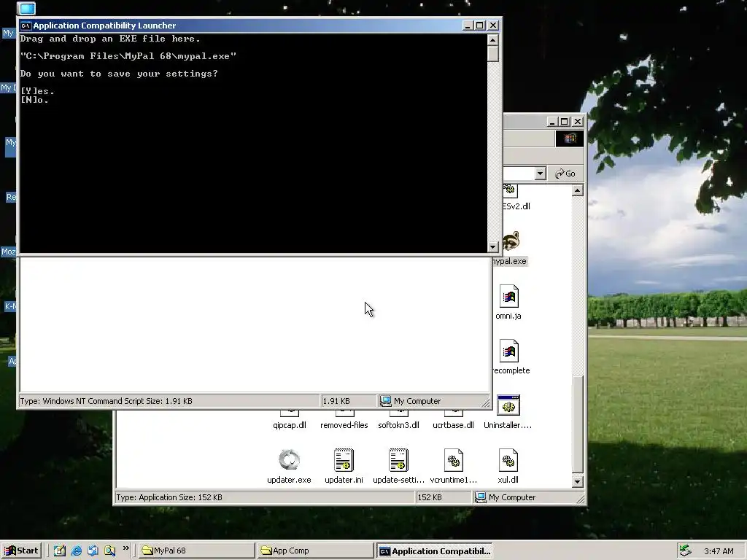Select Application Compatibil... taskbar button

434,551
